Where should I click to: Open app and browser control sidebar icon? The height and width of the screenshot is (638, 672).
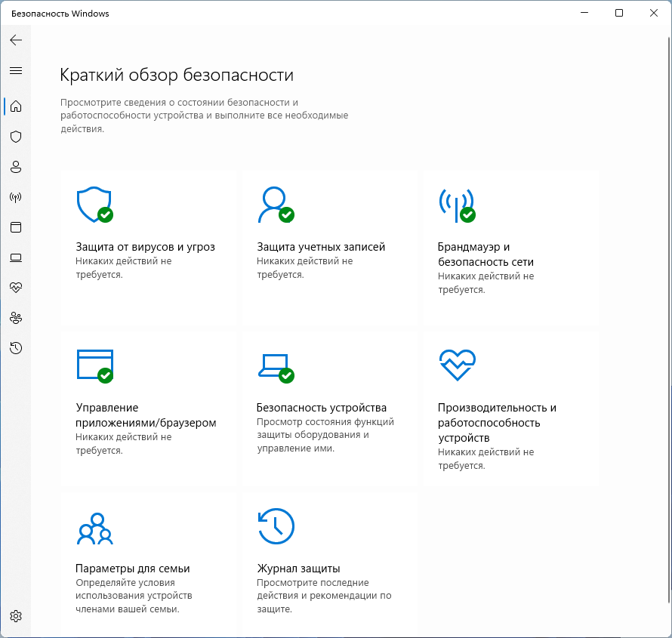16,227
